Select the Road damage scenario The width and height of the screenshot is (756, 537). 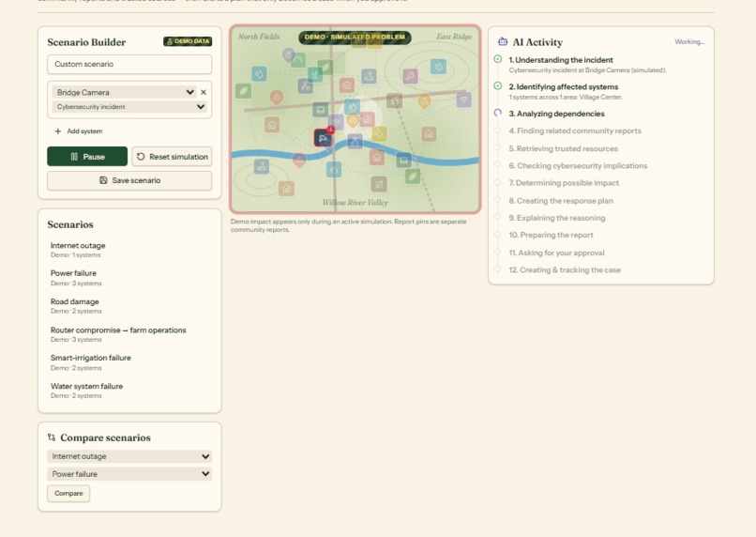tap(129, 306)
